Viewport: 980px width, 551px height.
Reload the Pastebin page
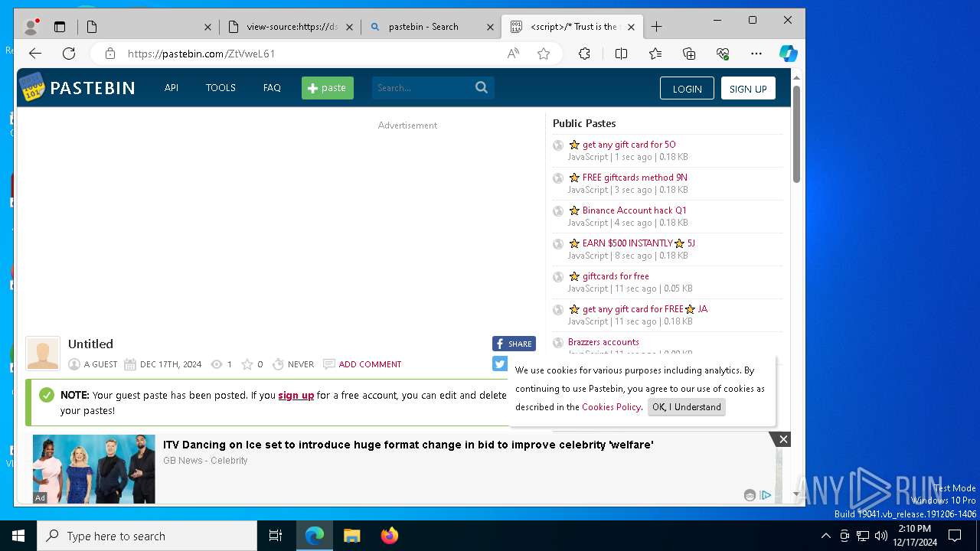click(69, 54)
